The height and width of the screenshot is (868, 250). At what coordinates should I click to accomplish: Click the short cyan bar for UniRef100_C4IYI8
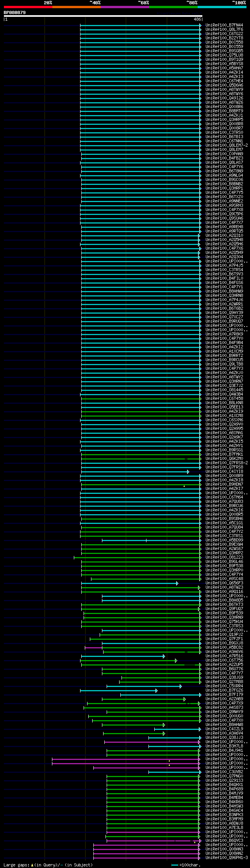tap(135, 472)
